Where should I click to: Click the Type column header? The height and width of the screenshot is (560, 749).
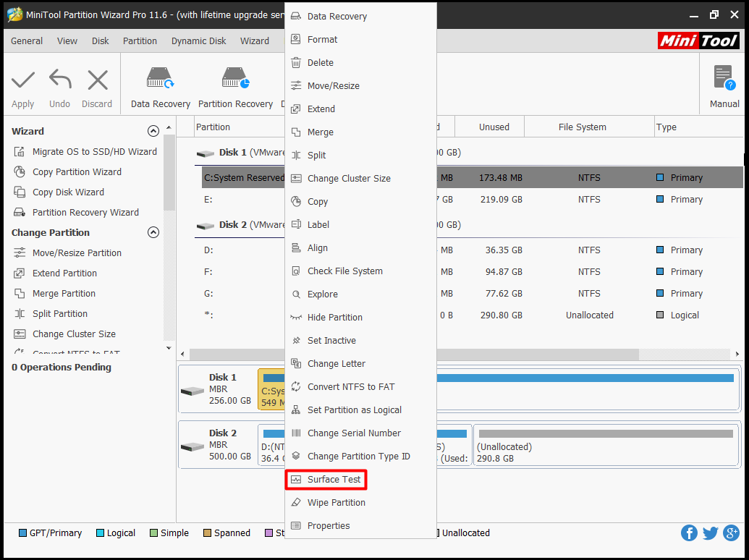tap(699, 127)
